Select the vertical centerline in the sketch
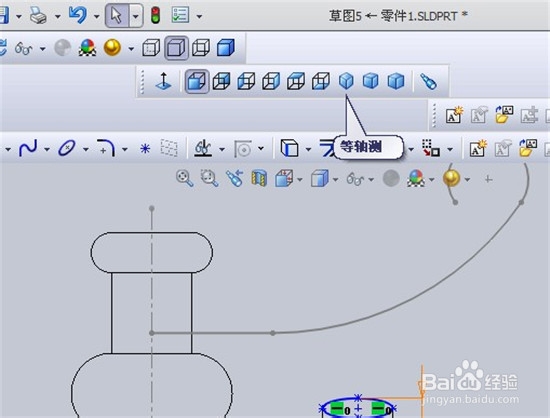This screenshot has height=418, width=550. 152,313
